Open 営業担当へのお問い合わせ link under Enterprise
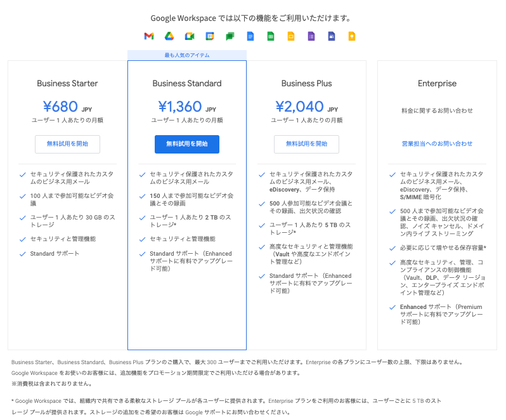506x420 pixels. 438,143
